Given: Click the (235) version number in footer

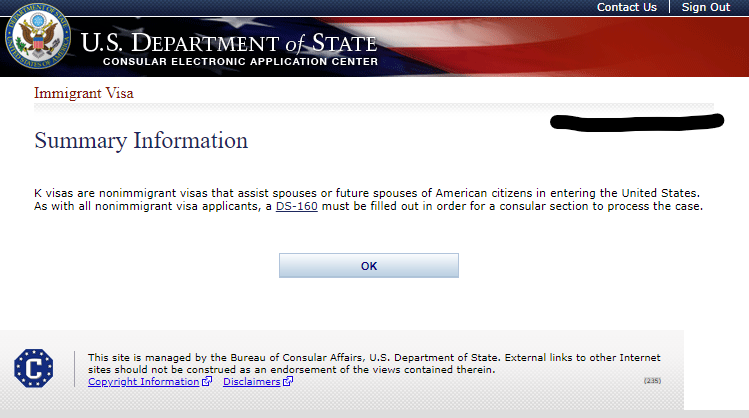Looking at the screenshot, I should tap(652, 381).
